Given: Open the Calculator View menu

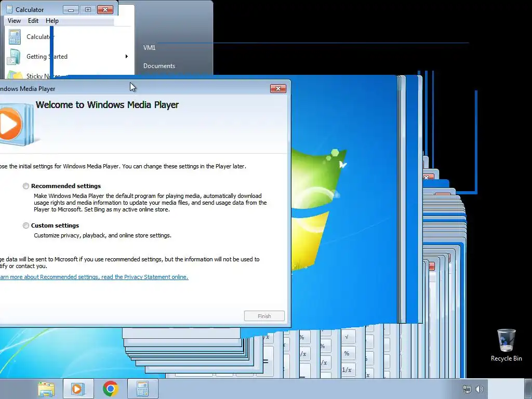Looking at the screenshot, I should click(14, 21).
